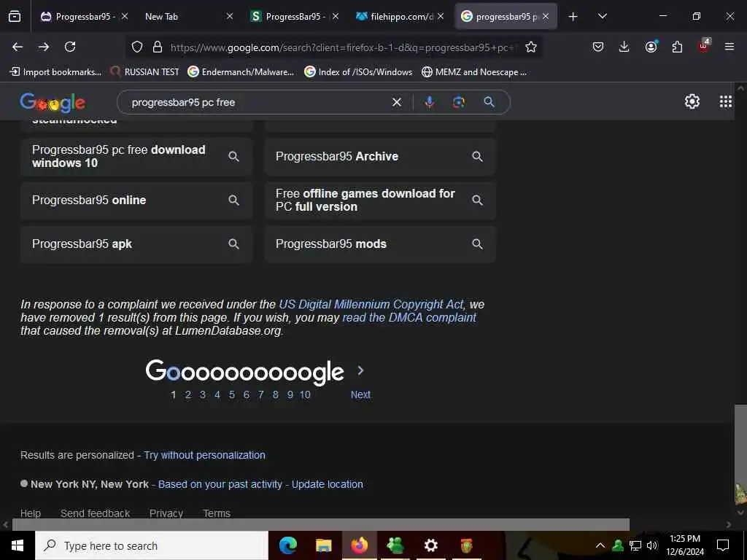The height and width of the screenshot is (560, 747).
Task: Switch to the ProgressBar95 S-icon tab
Action: (290, 17)
